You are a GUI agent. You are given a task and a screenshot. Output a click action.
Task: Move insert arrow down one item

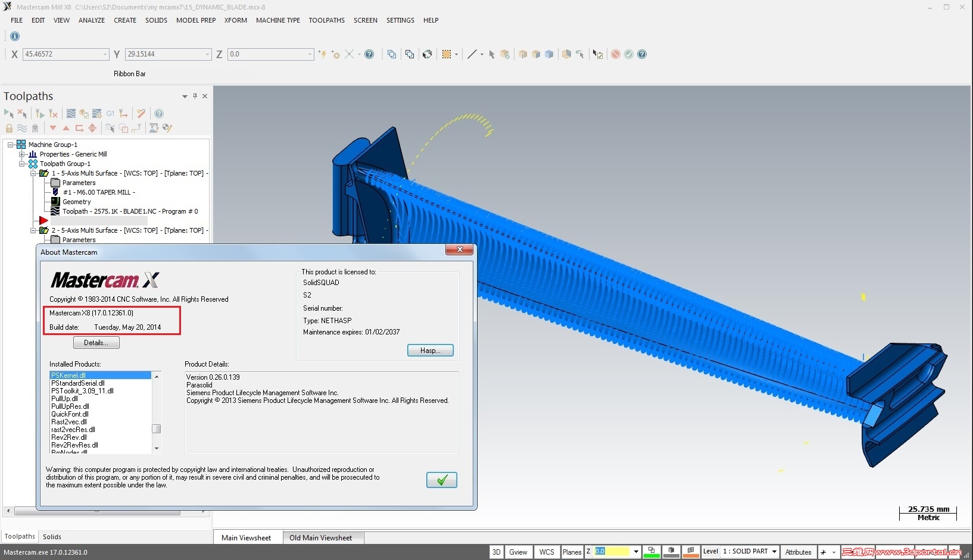pos(53,128)
